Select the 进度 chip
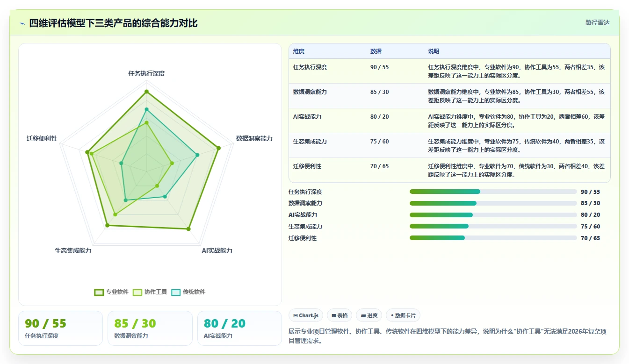 click(x=369, y=315)
